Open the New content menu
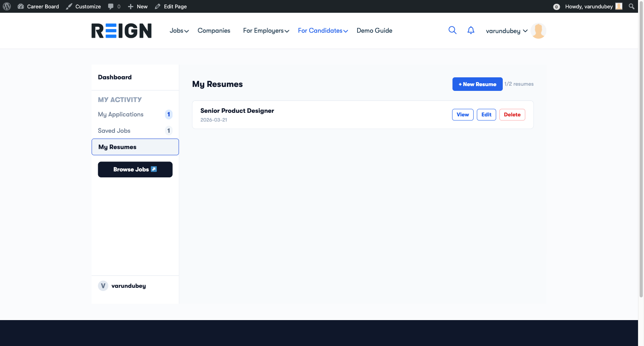Viewport: 644px width, 346px height. [138, 6]
